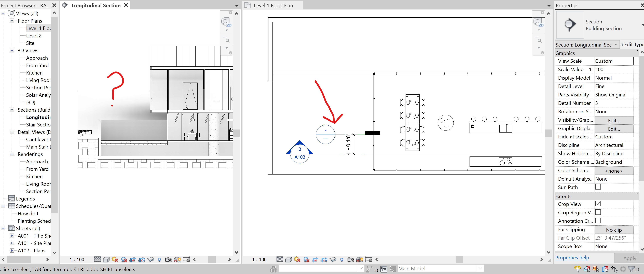
Task: Select the Longitudinal Section view tab
Action: (96, 6)
